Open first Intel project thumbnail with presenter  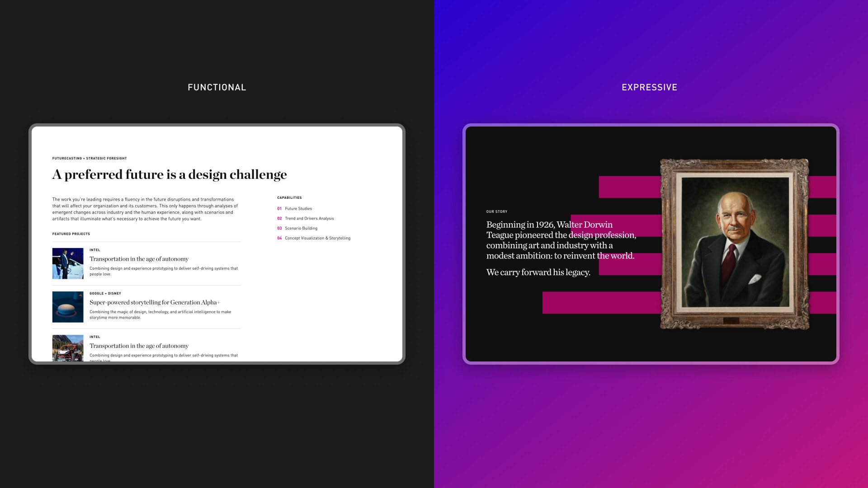click(x=68, y=263)
